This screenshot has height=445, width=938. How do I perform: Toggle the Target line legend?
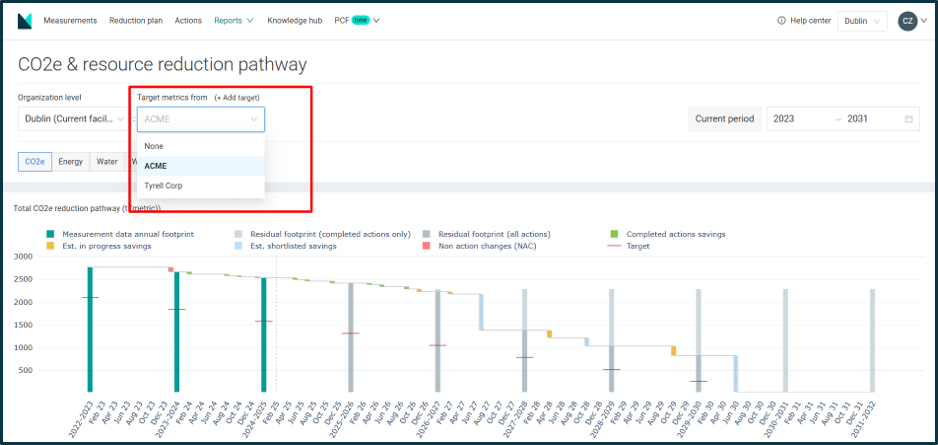[630, 246]
